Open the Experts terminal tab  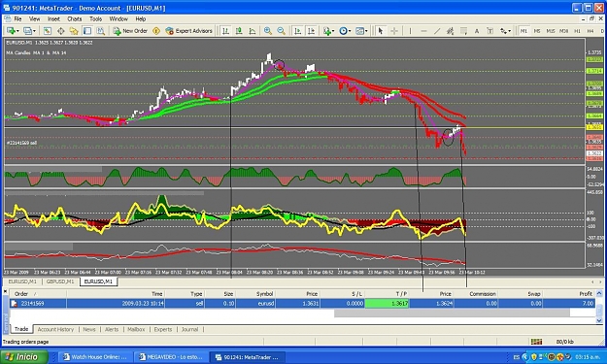click(x=163, y=330)
